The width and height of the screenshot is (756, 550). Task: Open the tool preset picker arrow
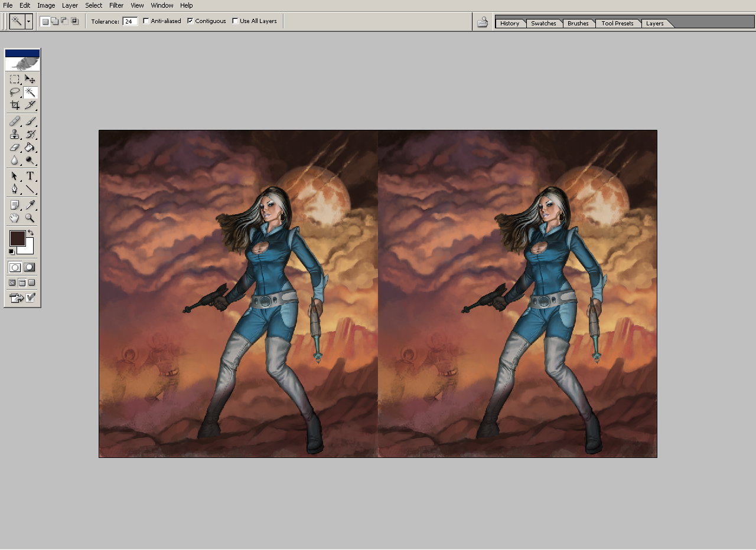28,22
